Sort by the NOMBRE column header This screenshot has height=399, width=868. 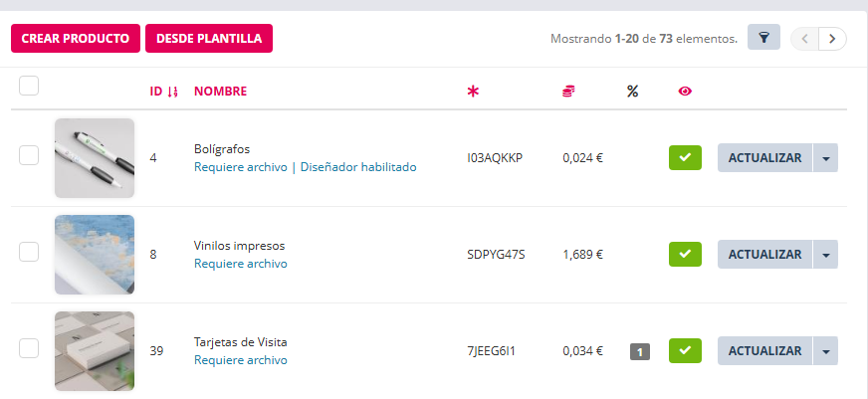(220, 92)
